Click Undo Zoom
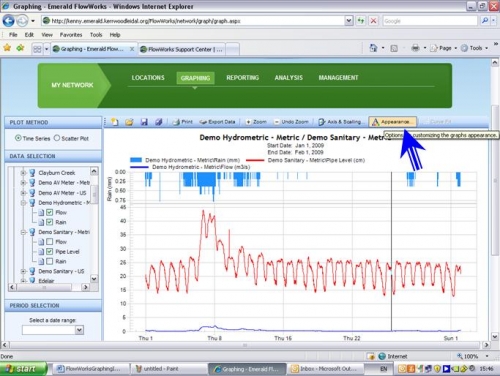The width and height of the screenshot is (500, 376). coord(292,122)
